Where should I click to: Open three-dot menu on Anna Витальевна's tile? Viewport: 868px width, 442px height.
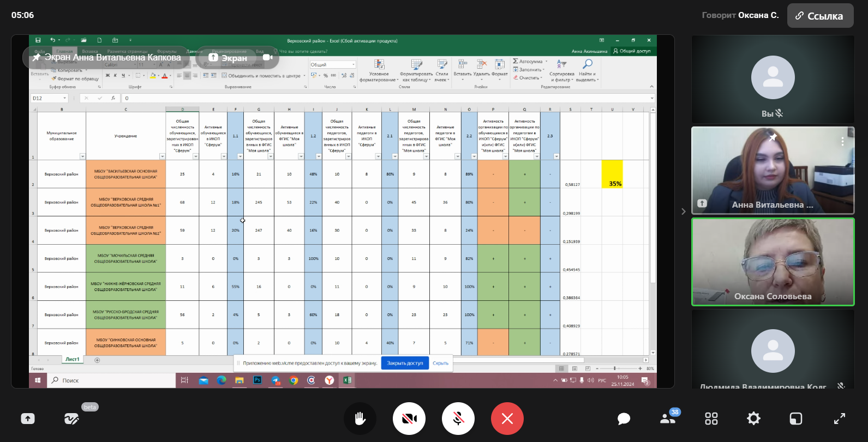click(x=842, y=142)
